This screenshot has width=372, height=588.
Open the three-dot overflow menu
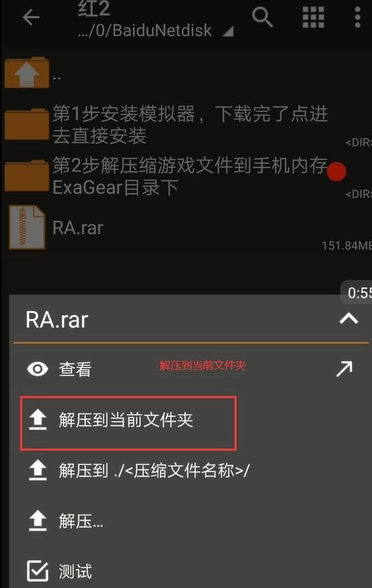[x=357, y=17]
